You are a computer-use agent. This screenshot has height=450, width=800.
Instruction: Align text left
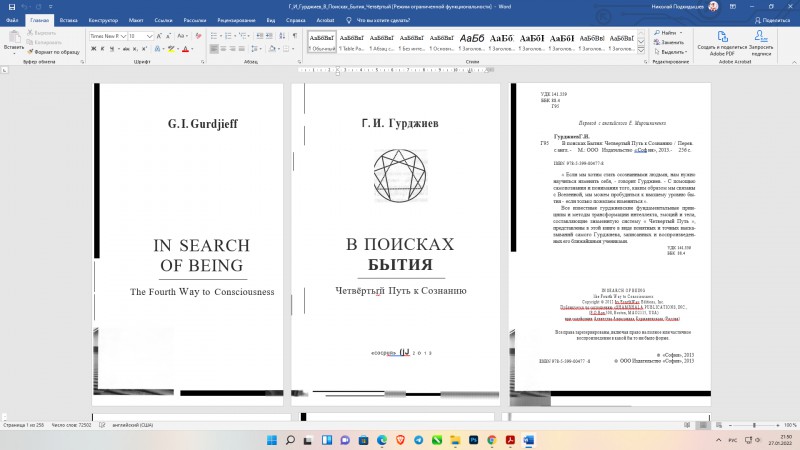coord(214,49)
